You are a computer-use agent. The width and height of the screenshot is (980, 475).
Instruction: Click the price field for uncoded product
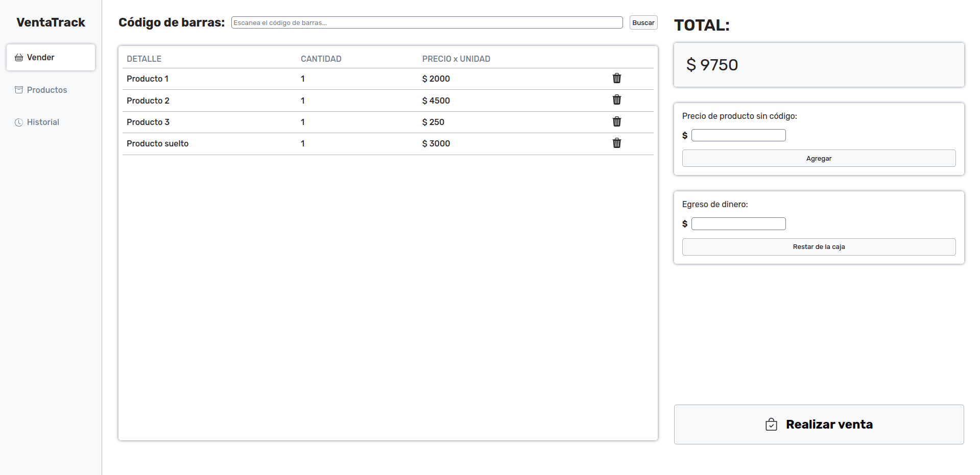click(738, 135)
